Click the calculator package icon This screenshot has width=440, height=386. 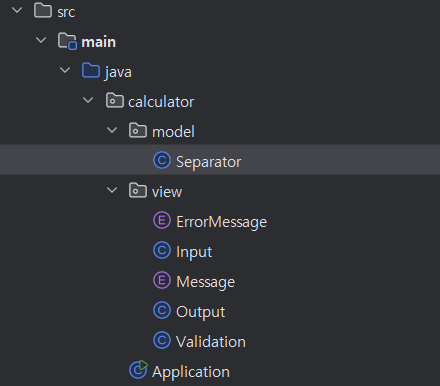pos(115,100)
